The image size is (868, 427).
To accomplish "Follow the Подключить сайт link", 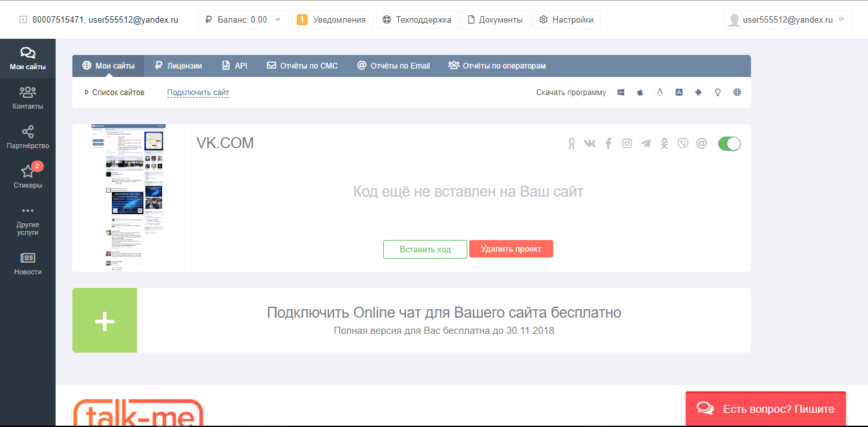I will (x=198, y=93).
